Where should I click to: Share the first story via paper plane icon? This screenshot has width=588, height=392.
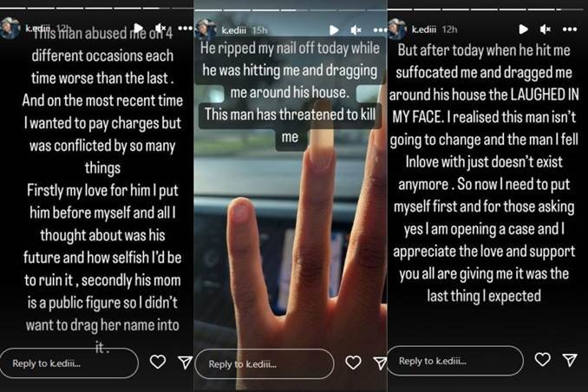[x=186, y=362]
